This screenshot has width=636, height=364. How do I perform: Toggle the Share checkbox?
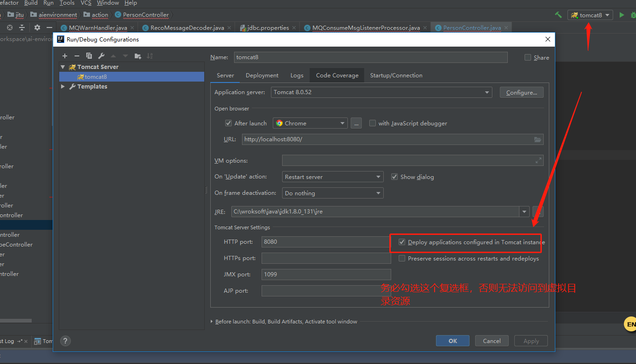tap(528, 57)
